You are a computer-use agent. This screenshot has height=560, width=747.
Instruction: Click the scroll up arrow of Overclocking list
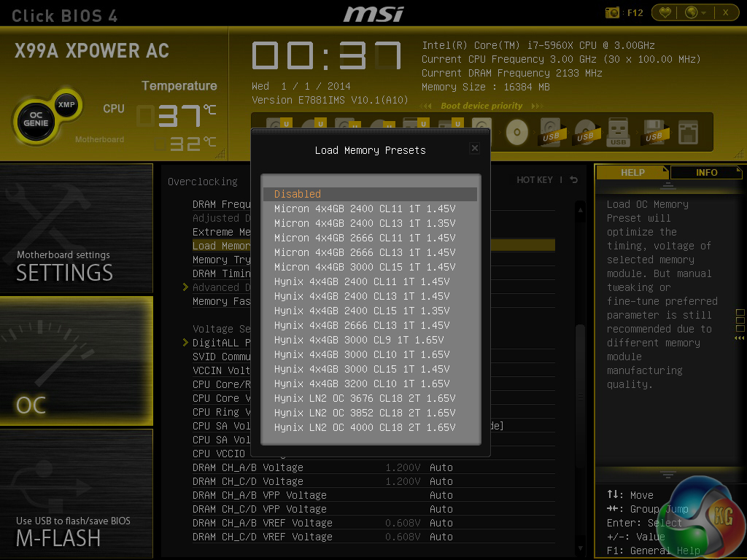(x=580, y=209)
